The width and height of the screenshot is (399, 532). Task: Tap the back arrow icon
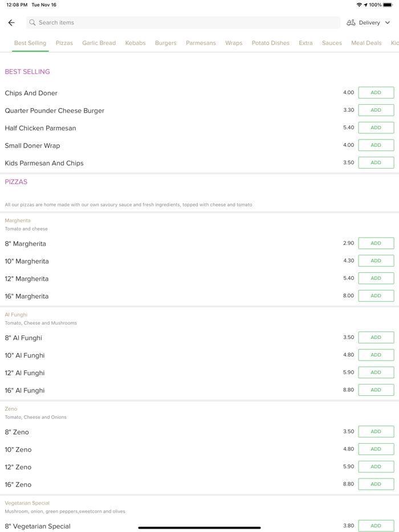[x=11, y=23]
